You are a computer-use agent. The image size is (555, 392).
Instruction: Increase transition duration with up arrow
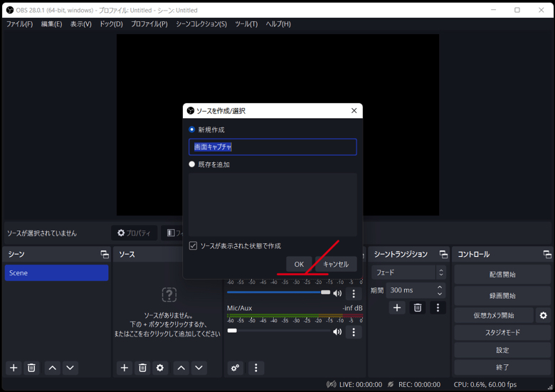[x=440, y=287]
